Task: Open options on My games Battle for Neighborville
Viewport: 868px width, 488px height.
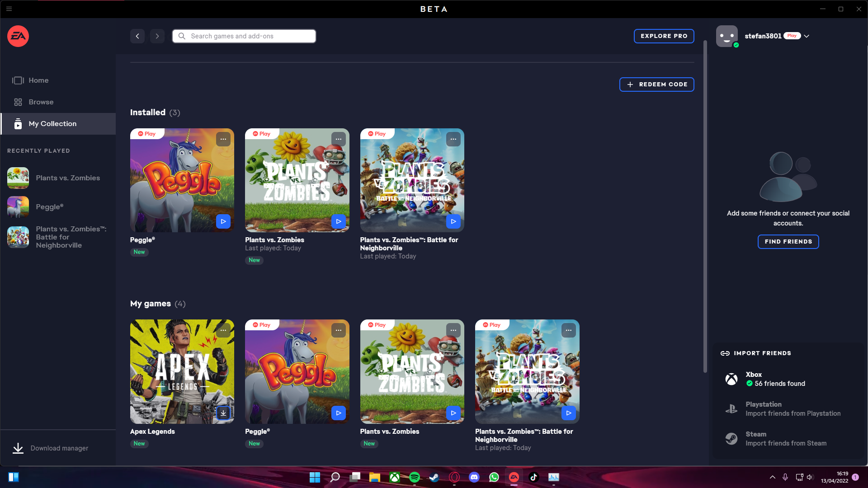Action: point(568,330)
